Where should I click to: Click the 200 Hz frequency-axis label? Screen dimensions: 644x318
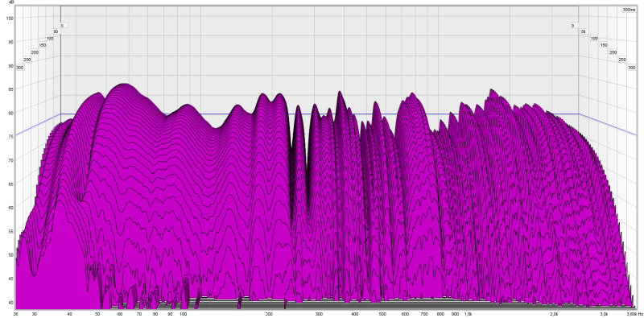coord(269,314)
